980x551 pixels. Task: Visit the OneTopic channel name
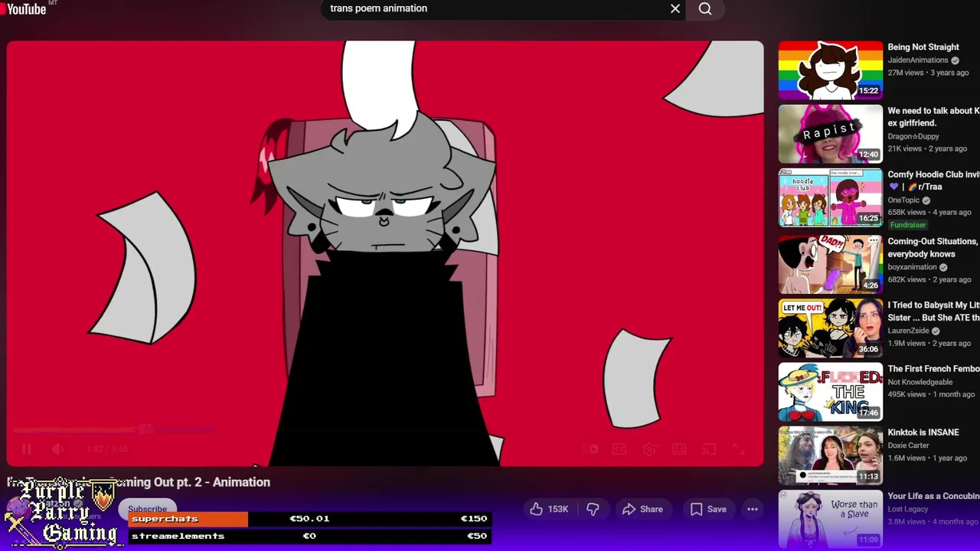click(x=903, y=201)
